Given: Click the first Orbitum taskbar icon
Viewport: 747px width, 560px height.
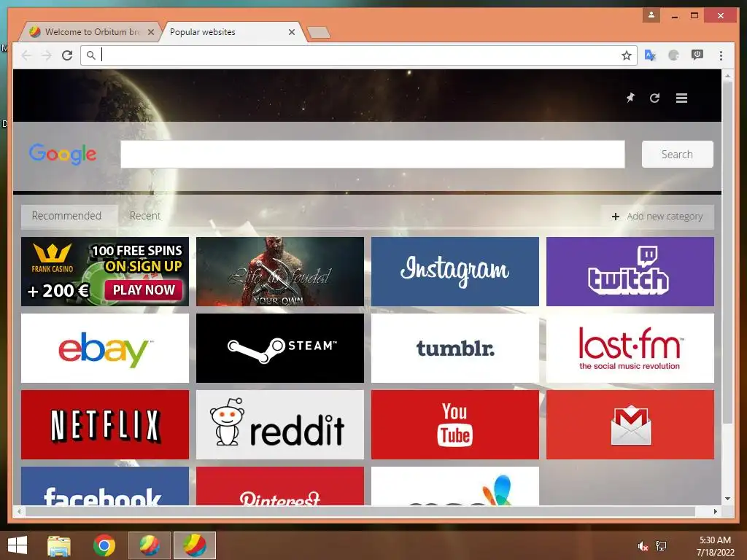Looking at the screenshot, I should click(149, 545).
